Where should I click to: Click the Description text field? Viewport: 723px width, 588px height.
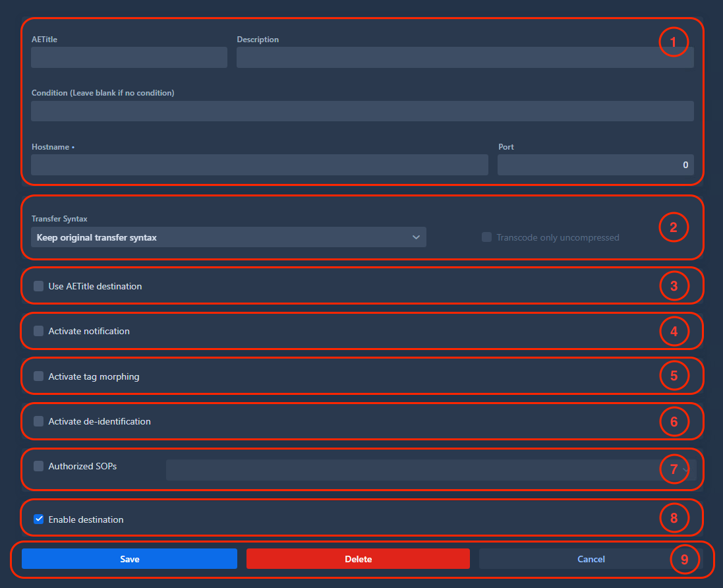(465, 57)
